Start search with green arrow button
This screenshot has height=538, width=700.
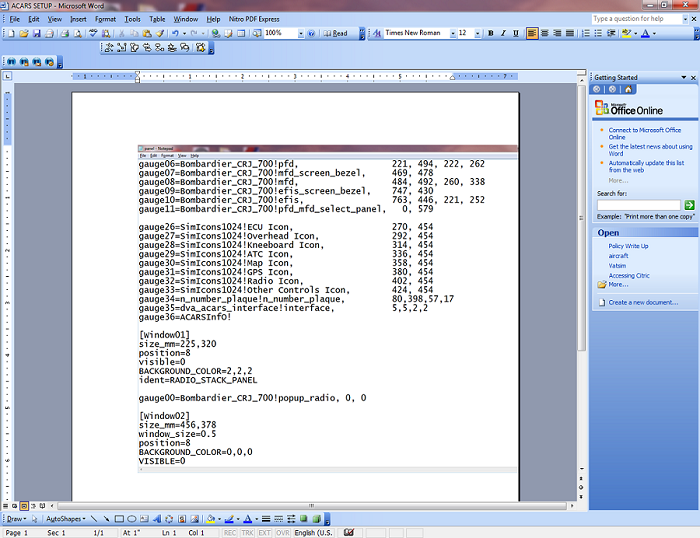click(689, 205)
